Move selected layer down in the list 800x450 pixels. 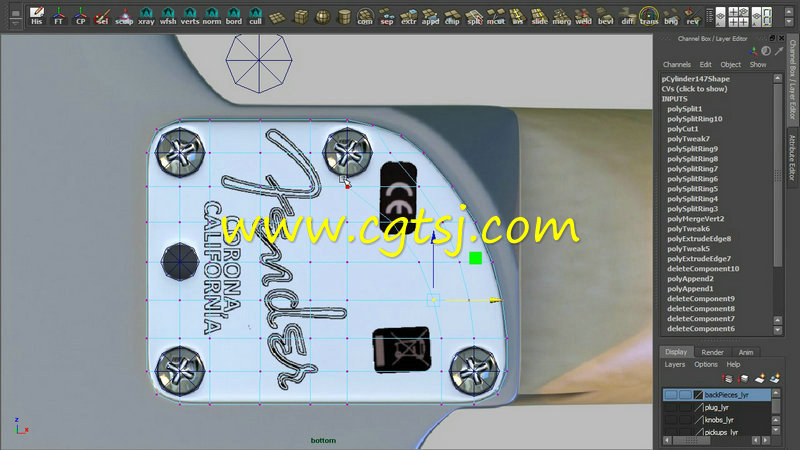tap(743, 379)
